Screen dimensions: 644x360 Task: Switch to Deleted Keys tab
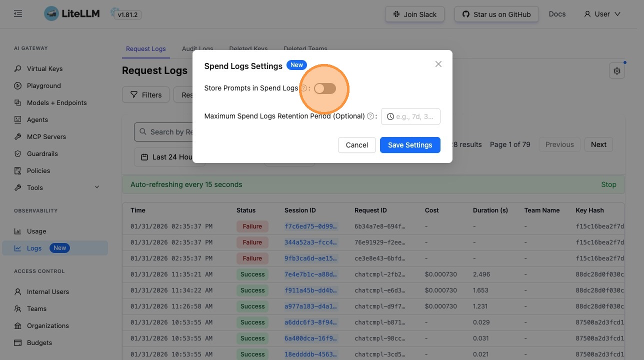click(248, 48)
